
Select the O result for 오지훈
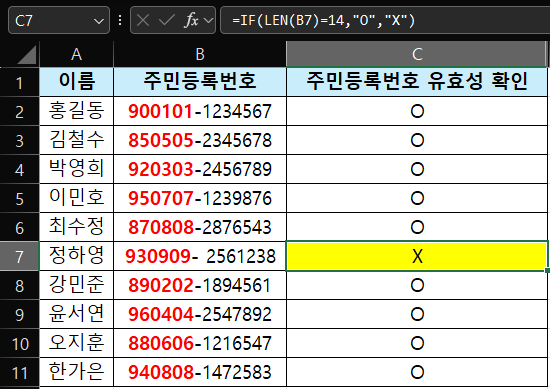pos(417,343)
